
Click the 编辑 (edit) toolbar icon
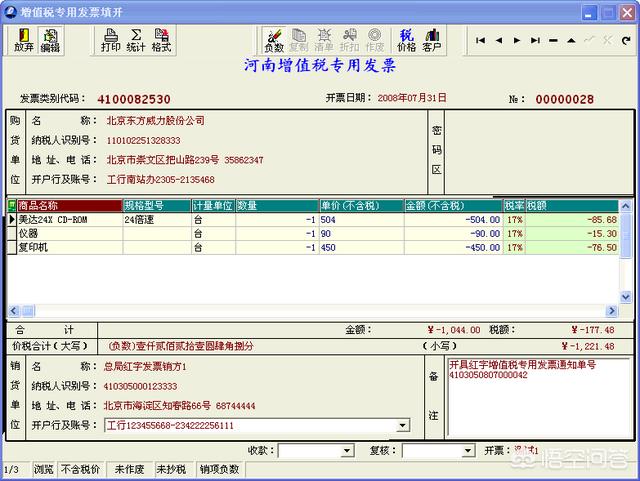pyautogui.click(x=50, y=40)
